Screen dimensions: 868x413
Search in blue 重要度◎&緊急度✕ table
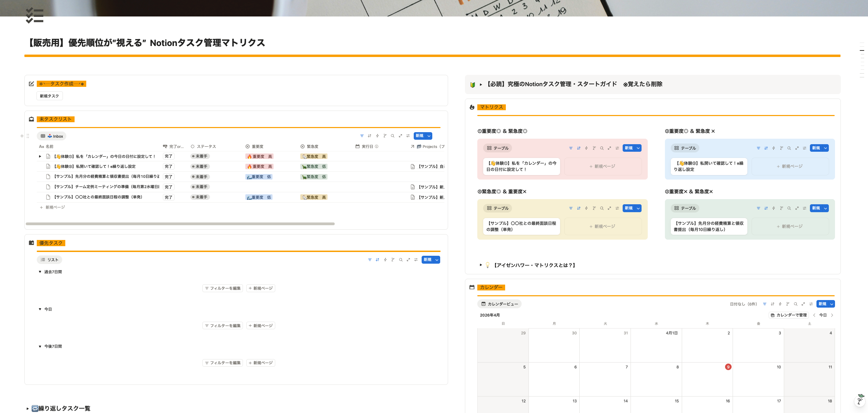coord(789,148)
